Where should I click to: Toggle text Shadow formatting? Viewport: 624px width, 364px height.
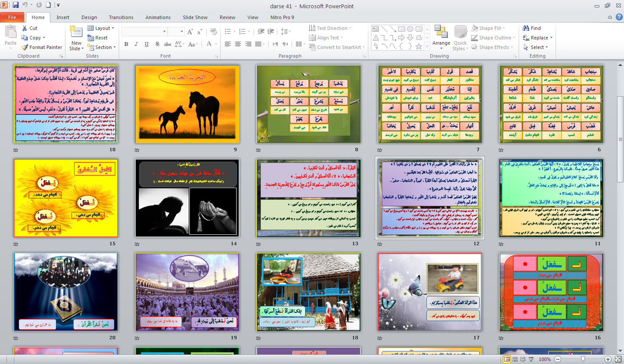click(x=156, y=44)
